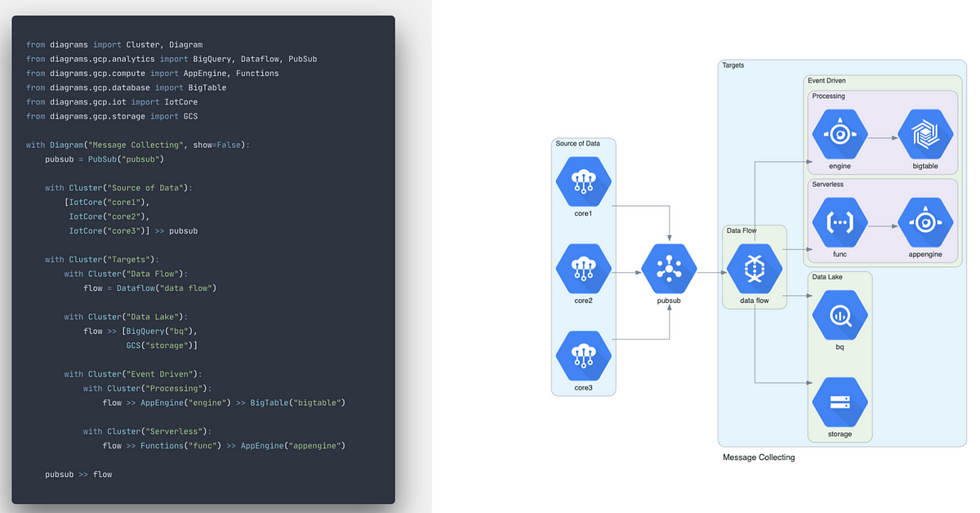
Task: Click the IotCore import code line
Action: pyautogui.click(x=112, y=102)
